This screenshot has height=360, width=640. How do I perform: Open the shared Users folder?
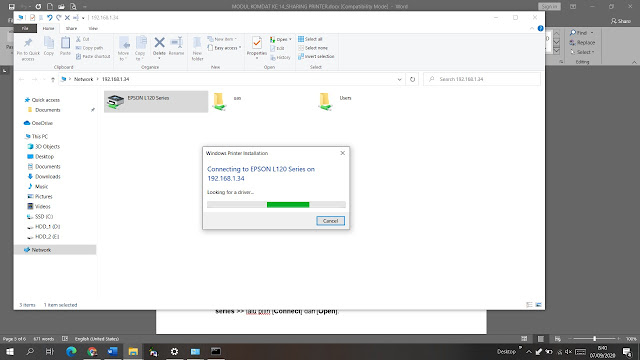(x=325, y=101)
